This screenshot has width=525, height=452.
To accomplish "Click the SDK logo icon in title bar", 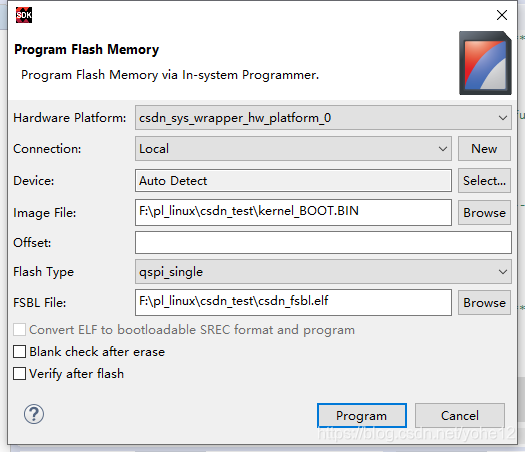I will pyautogui.click(x=24, y=15).
